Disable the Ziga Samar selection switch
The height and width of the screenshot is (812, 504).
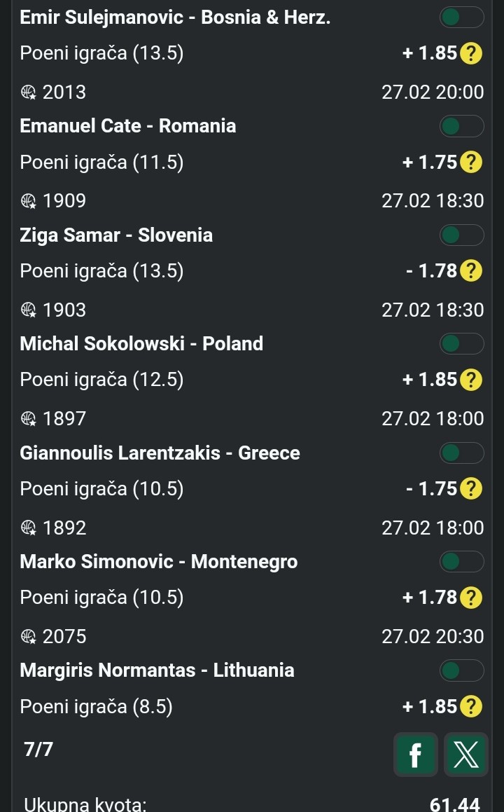point(461,235)
